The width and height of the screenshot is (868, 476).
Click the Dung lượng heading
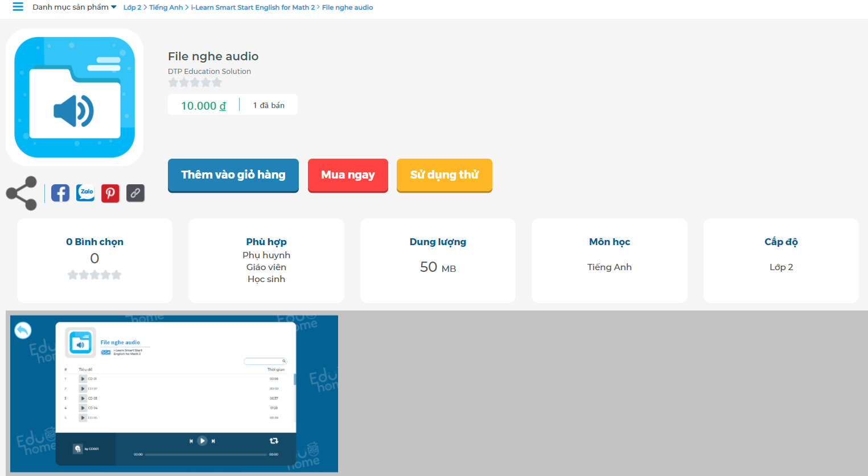tap(438, 242)
